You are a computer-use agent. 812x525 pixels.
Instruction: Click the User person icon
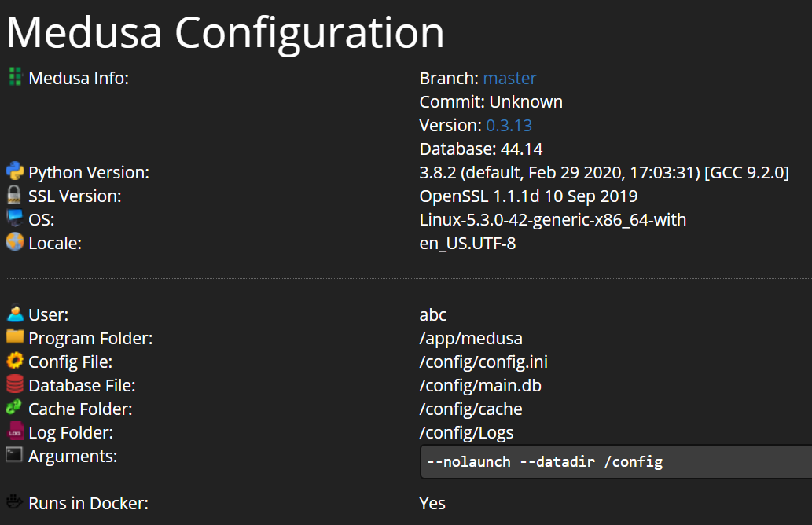tap(14, 314)
